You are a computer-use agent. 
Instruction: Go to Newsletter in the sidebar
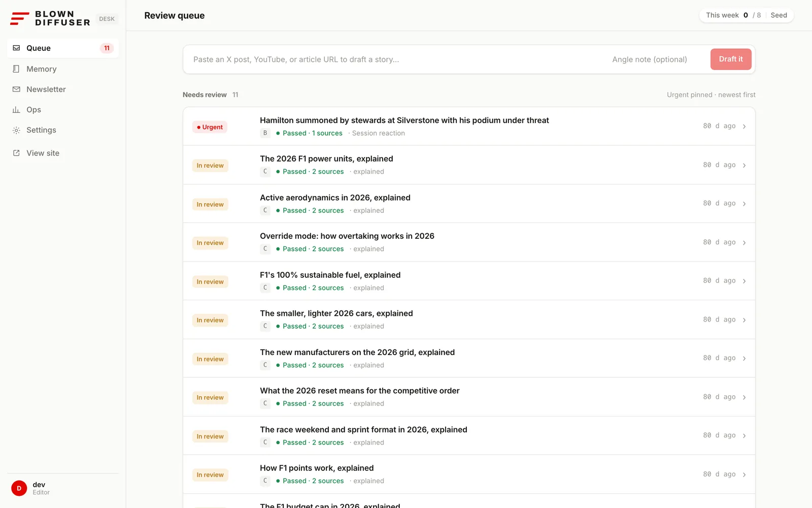click(63, 89)
